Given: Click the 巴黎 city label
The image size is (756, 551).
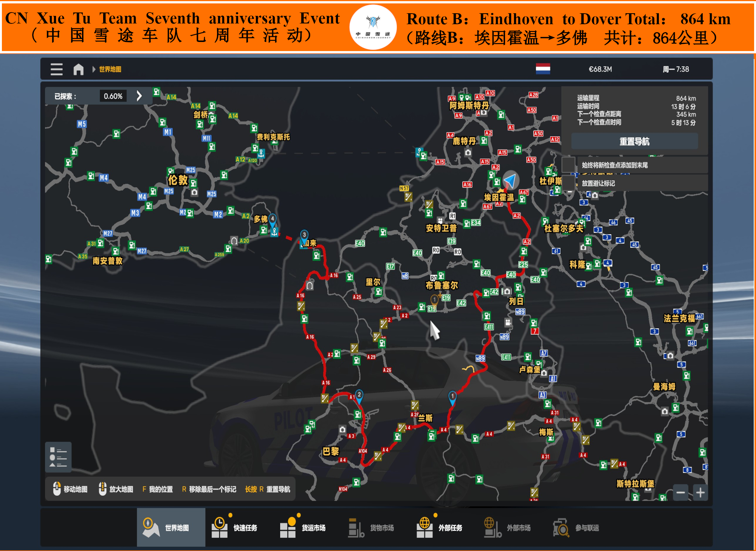Looking at the screenshot, I should point(331,451).
